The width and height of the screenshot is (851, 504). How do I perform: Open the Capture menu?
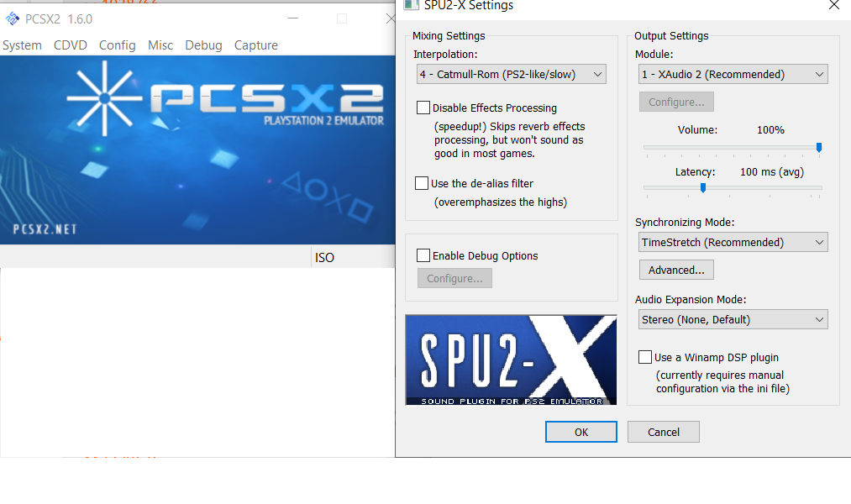tap(256, 45)
